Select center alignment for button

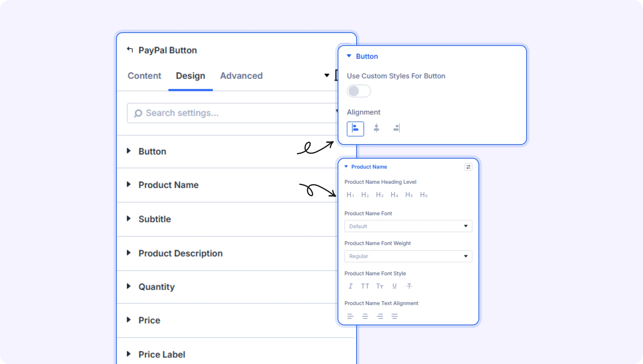point(376,128)
